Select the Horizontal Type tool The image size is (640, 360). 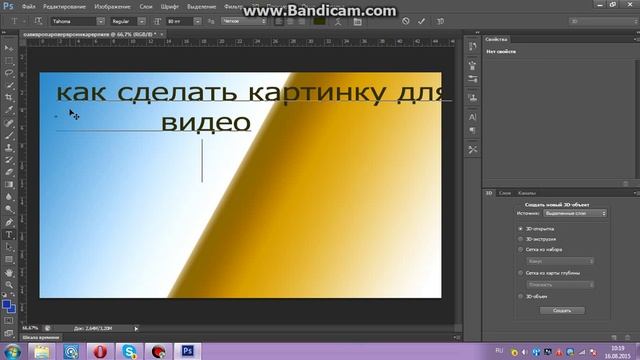coord(9,235)
